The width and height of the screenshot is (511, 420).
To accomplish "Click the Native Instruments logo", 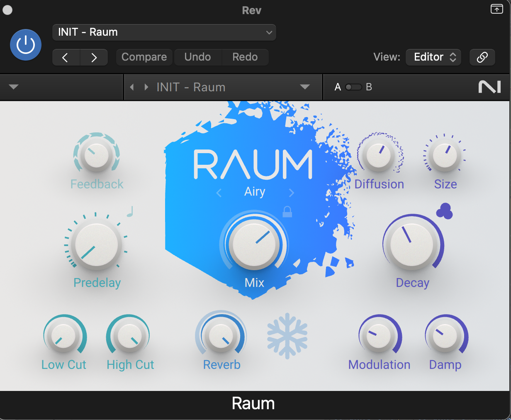I will (x=489, y=87).
